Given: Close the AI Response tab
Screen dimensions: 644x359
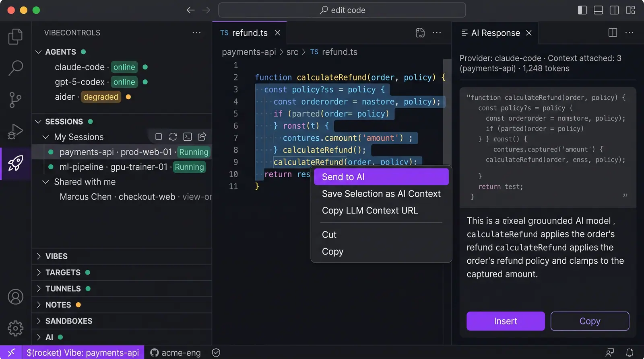Looking at the screenshot, I should (529, 33).
